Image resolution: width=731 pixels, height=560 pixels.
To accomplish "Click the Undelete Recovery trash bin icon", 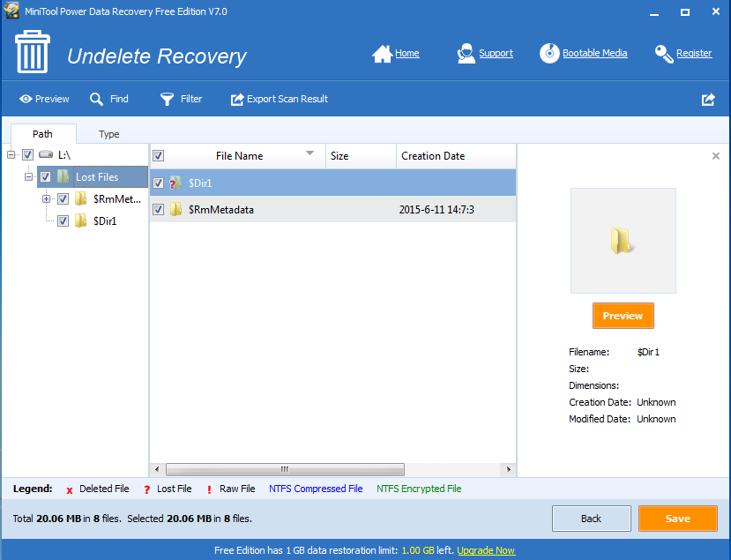I will (x=33, y=52).
